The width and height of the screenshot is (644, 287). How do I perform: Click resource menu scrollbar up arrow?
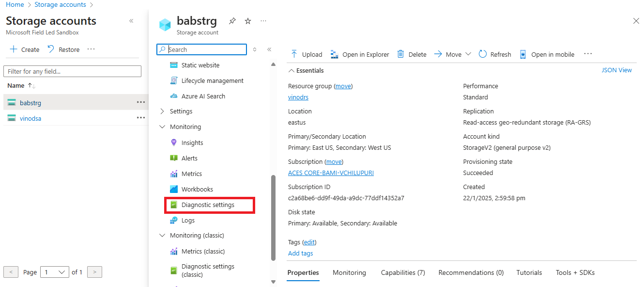click(x=273, y=64)
